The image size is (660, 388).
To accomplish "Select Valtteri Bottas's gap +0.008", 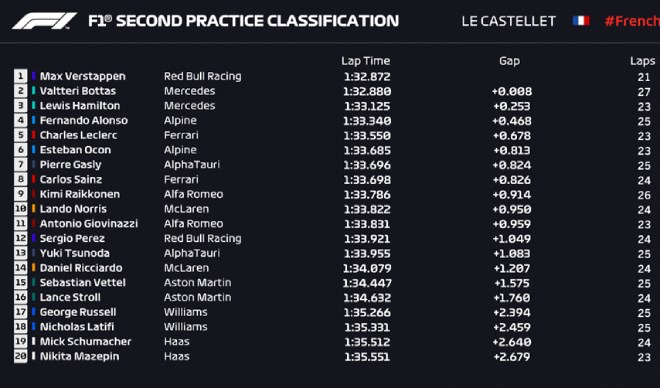I will (512, 91).
